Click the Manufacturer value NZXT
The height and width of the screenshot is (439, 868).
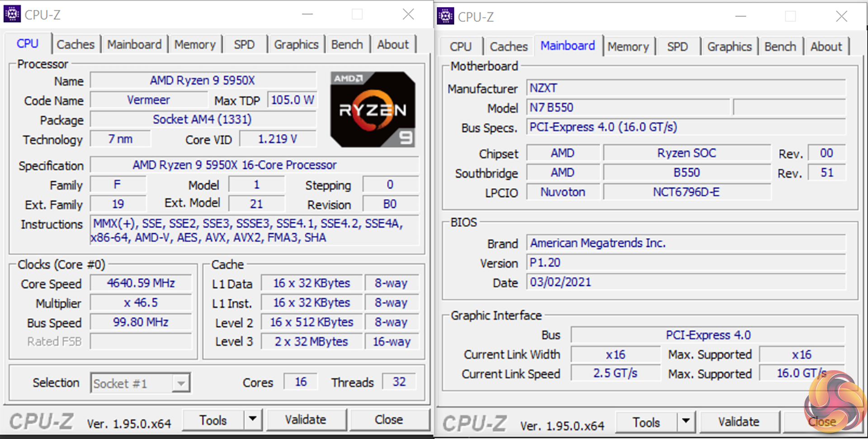click(x=686, y=88)
